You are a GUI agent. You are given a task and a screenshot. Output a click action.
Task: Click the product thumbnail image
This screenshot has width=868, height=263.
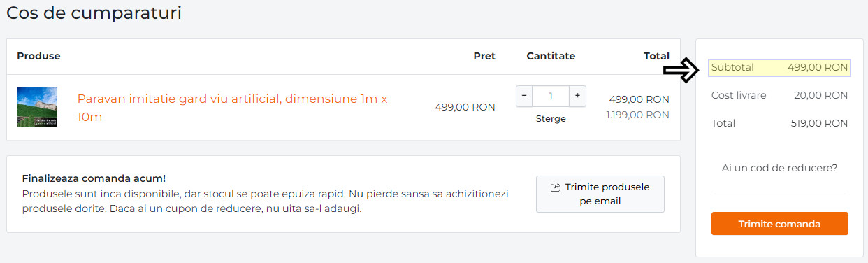[37, 107]
